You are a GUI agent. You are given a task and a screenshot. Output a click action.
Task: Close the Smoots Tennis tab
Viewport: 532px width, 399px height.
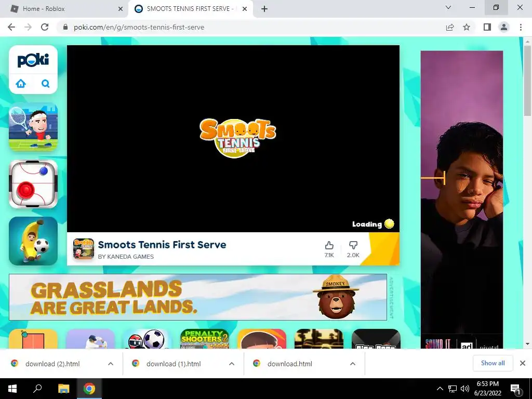tap(245, 9)
